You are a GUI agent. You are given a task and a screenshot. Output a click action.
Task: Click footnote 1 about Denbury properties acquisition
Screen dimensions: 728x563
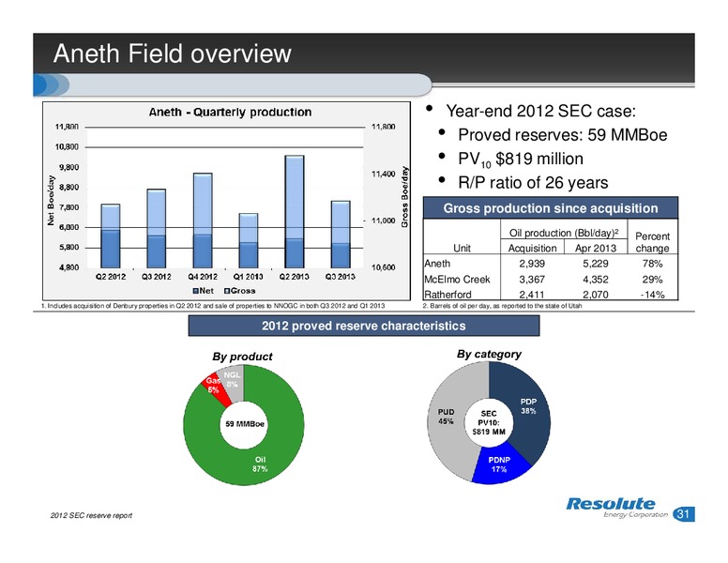[x=213, y=306]
